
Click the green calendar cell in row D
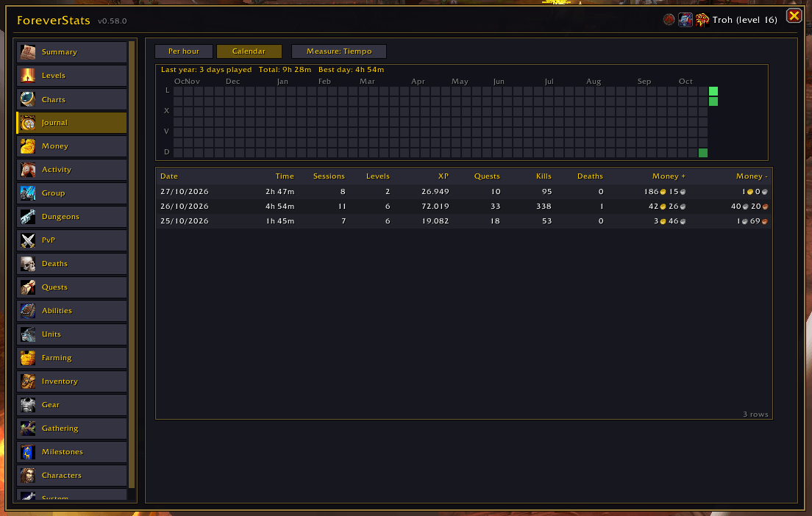pos(703,153)
